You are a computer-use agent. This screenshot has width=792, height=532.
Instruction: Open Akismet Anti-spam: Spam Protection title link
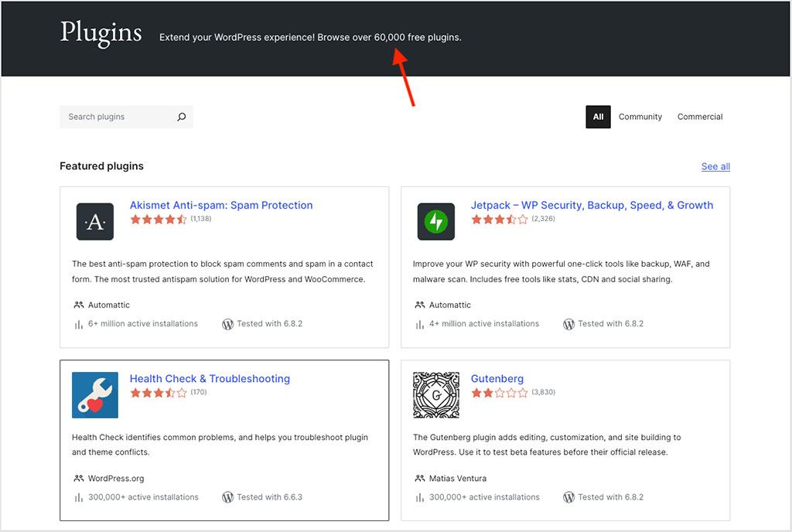[x=221, y=205]
